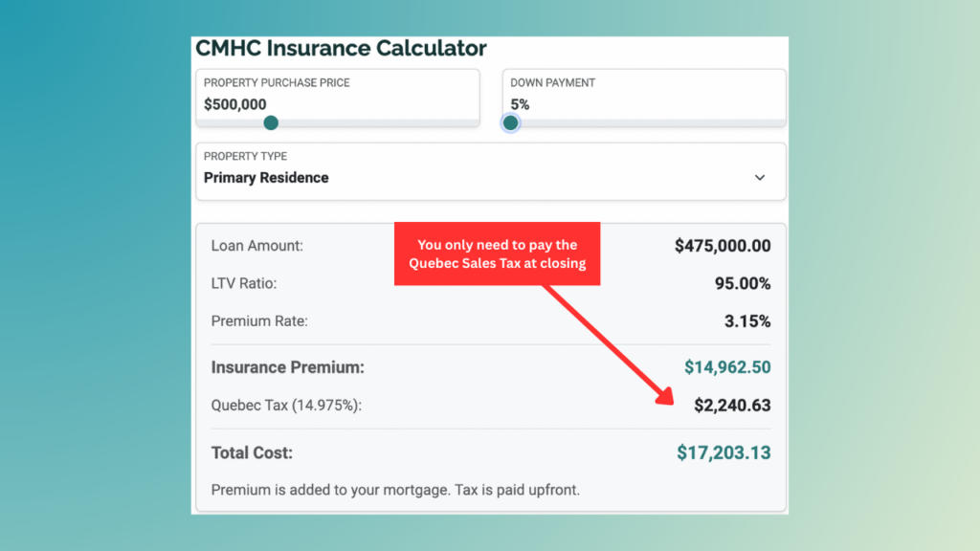Click the $500,000 purchase price field
This screenshot has height=551, width=980.
click(x=235, y=104)
